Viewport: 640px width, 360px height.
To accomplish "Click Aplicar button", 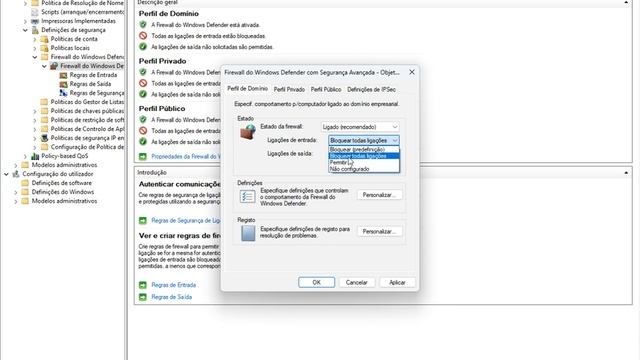I will pos(397,282).
